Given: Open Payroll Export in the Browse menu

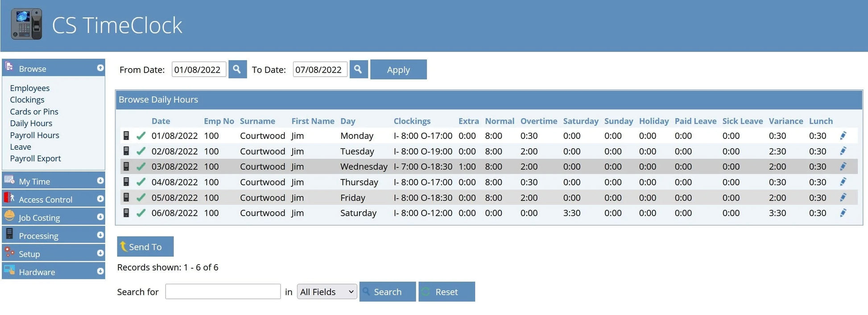Looking at the screenshot, I should 36,159.
